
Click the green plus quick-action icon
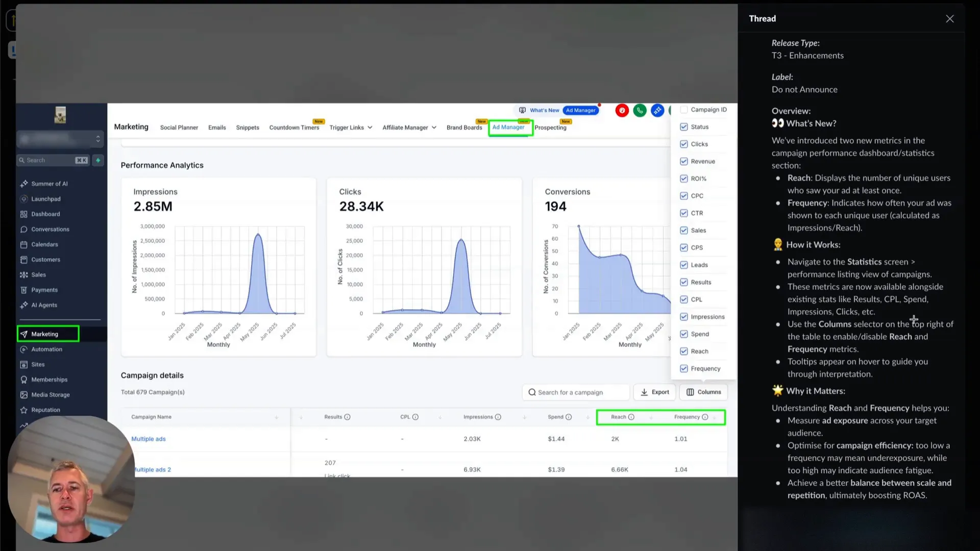[98, 160]
